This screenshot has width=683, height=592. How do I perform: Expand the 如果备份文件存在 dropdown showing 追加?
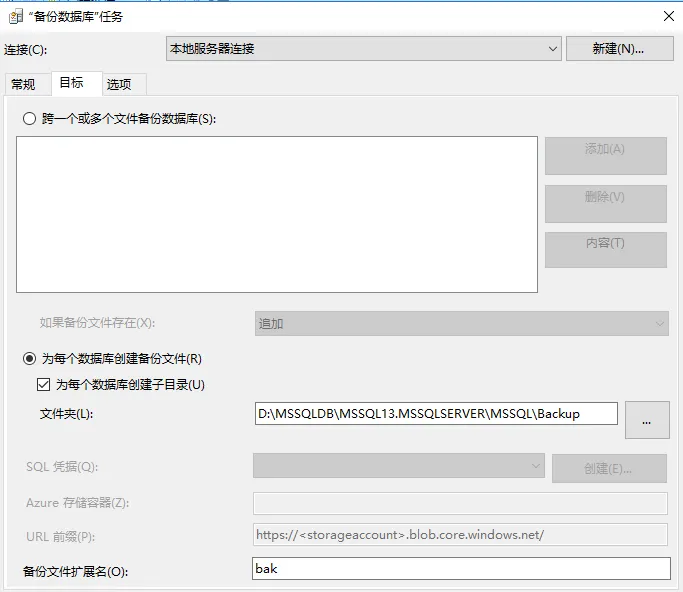coord(462,323)
